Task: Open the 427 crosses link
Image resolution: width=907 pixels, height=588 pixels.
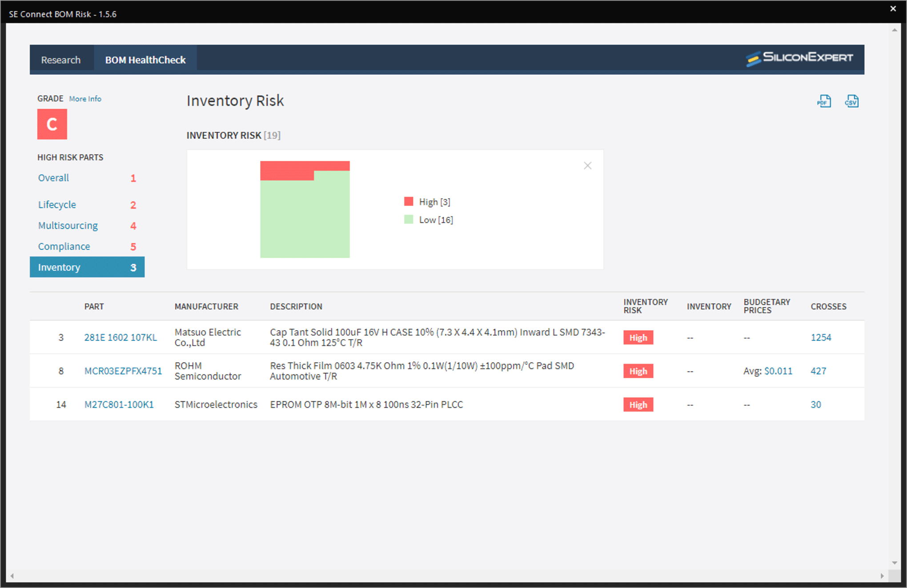Action: pyautogui.click(x=818, y=371)
